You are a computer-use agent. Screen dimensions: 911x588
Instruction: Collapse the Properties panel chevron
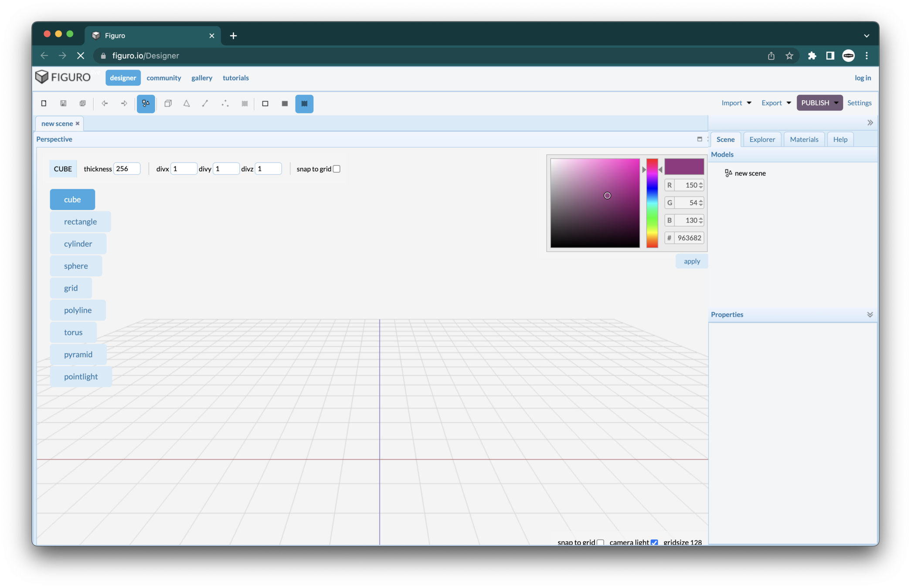pyautogui.click(x=870, y=314)
